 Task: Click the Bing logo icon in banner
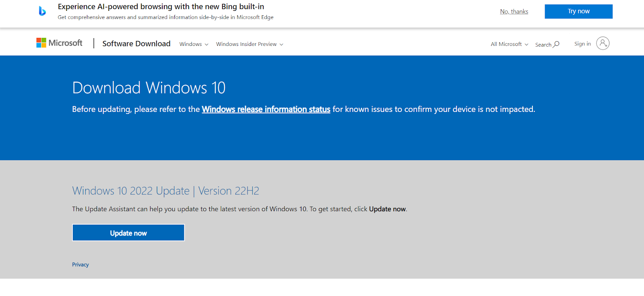pyautogui.click(x=42, y=11)
